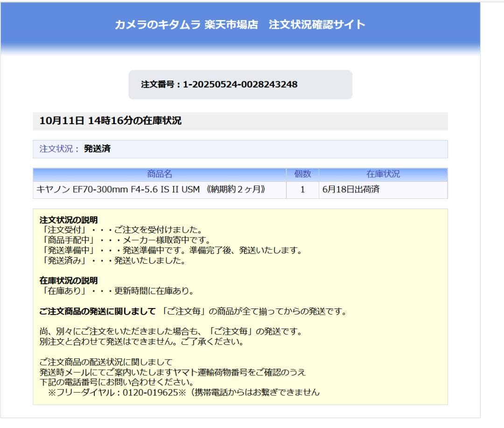Click the ヤマト運輸荷物番号 instruction line

[173, 372]
